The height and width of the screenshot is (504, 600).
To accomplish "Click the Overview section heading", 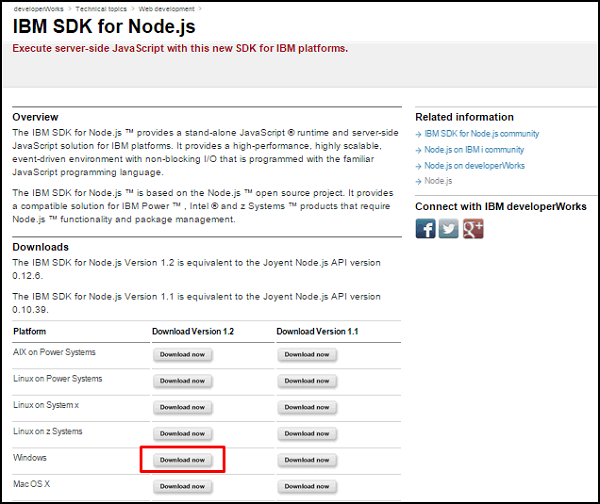I will (35, 117).
